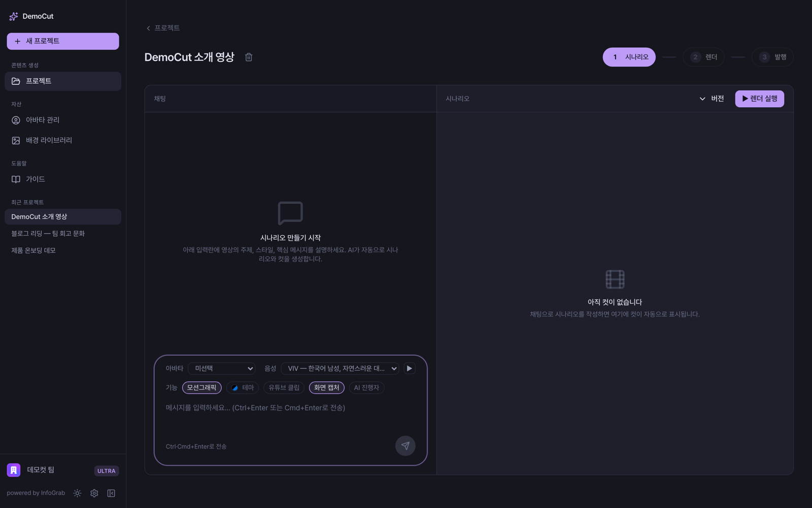Toggle the AI 진행자 feature chip
This screenshot has width=812, height=508.
point(366,388)
